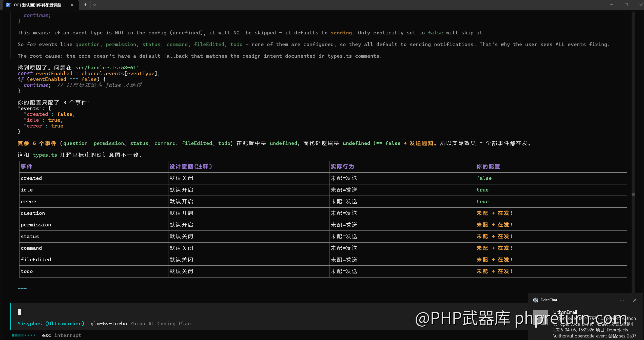Close the OC terminal tab
Screen dimensions: 644x340
72,5
